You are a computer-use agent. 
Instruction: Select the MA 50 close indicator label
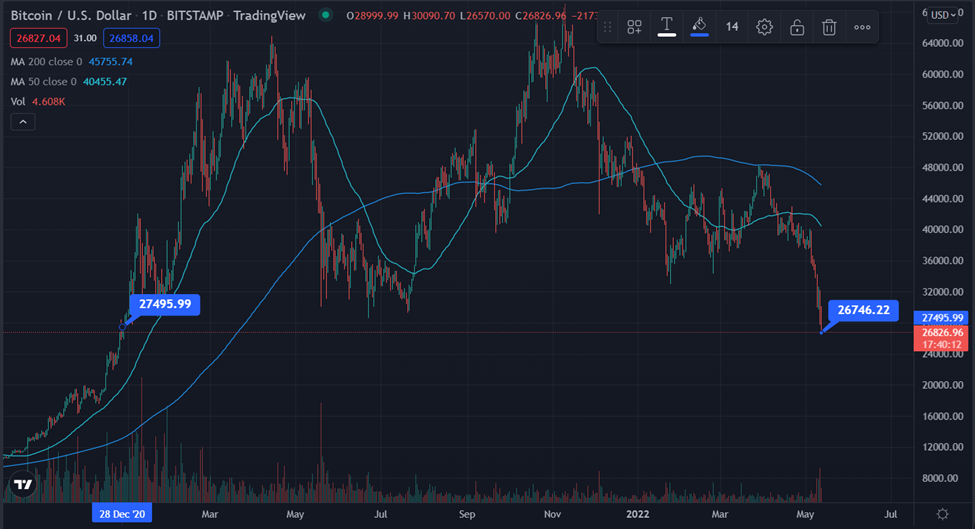pos(44,81)
